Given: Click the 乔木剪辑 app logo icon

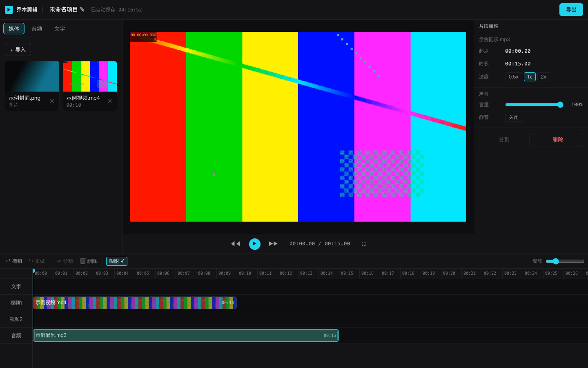Looking at the screenshot, I should click(9, 9).
